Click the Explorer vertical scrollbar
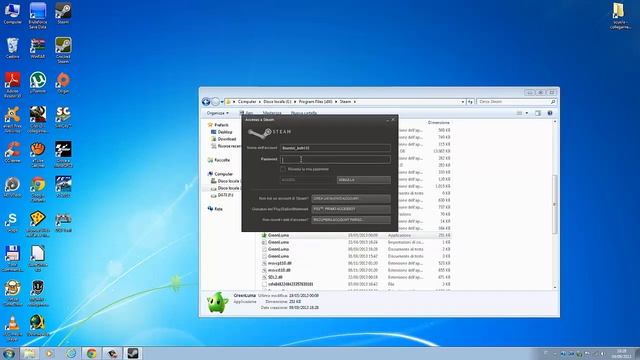640x360 pixels. click(x=555, y=204)
